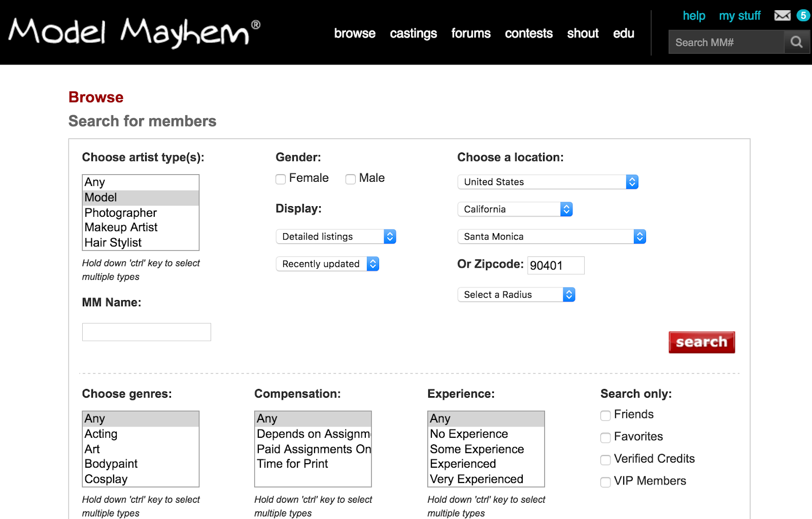
Task: Select Cosplay in the genres list
Action: 141,479
